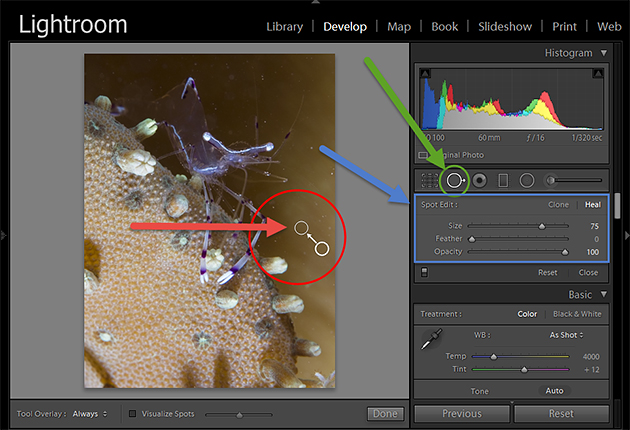Click the 60 mm focal length text
This screenshot has width=630, height=430.
click(489, 138)
